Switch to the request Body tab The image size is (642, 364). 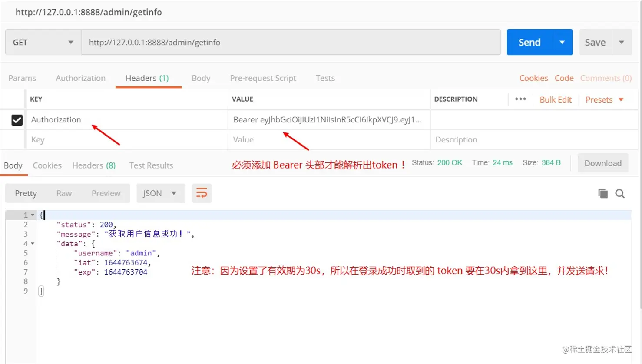click(201, 78)
